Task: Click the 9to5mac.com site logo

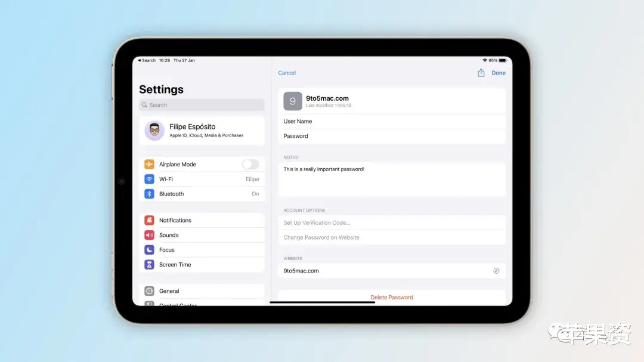Action: point(292,101)
